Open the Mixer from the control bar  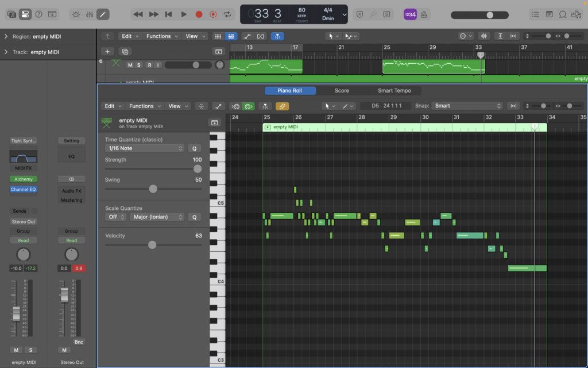pos(90,14)
